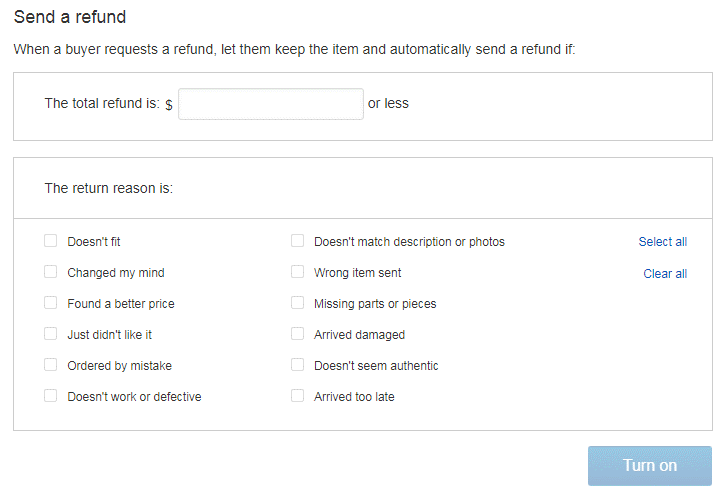Check "Doesn't seem authentic" option

tap(298, 365)
